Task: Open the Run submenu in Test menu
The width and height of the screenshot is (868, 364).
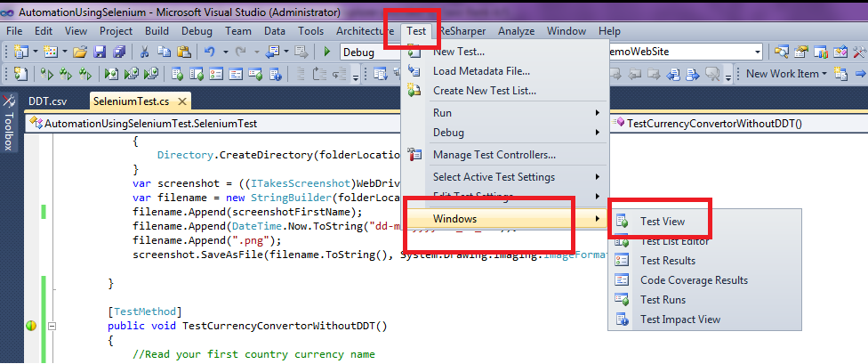Action: [503, 113]
